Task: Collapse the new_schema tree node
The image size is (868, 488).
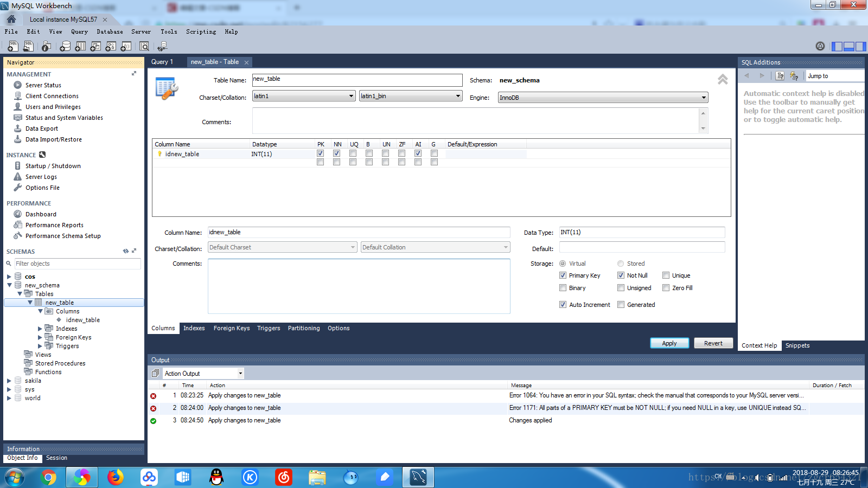Action: click(x=9, y=285)
